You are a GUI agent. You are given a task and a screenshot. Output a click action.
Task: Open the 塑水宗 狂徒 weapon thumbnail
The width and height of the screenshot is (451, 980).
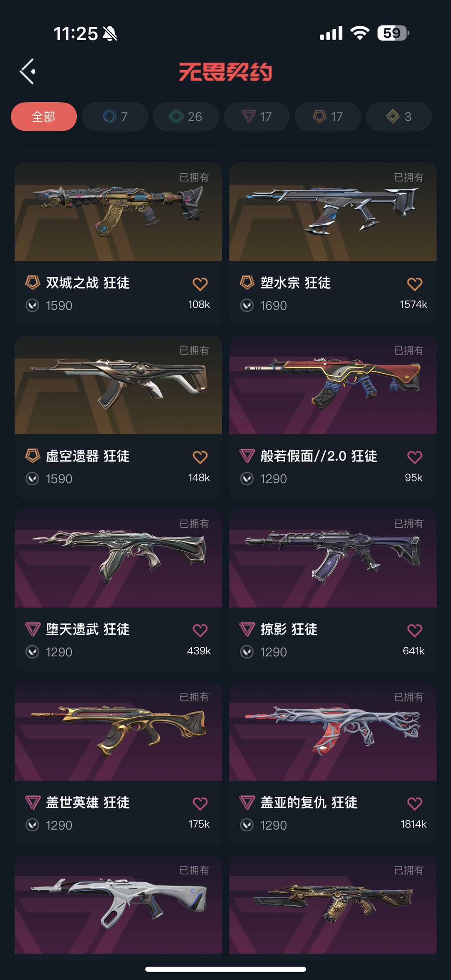(333, 212)
